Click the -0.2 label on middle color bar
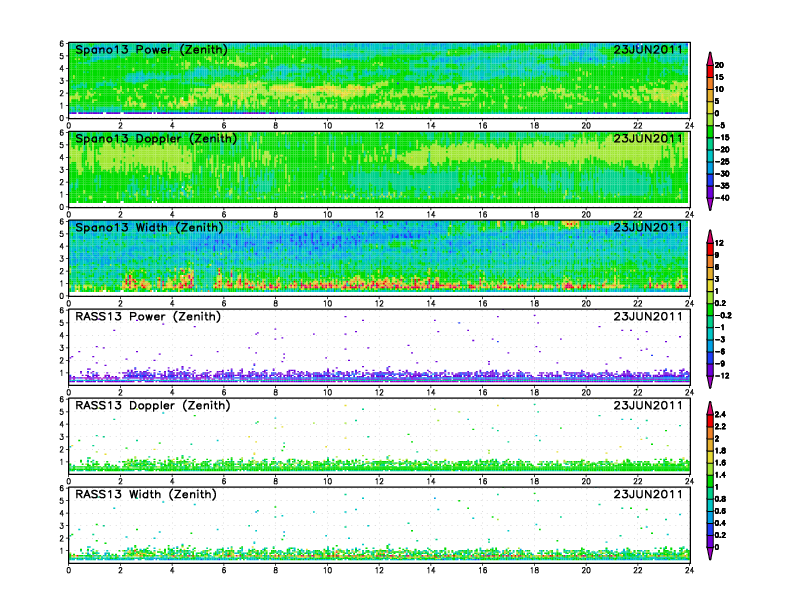This screenshot has width=792, height=612. pos(723,315)
